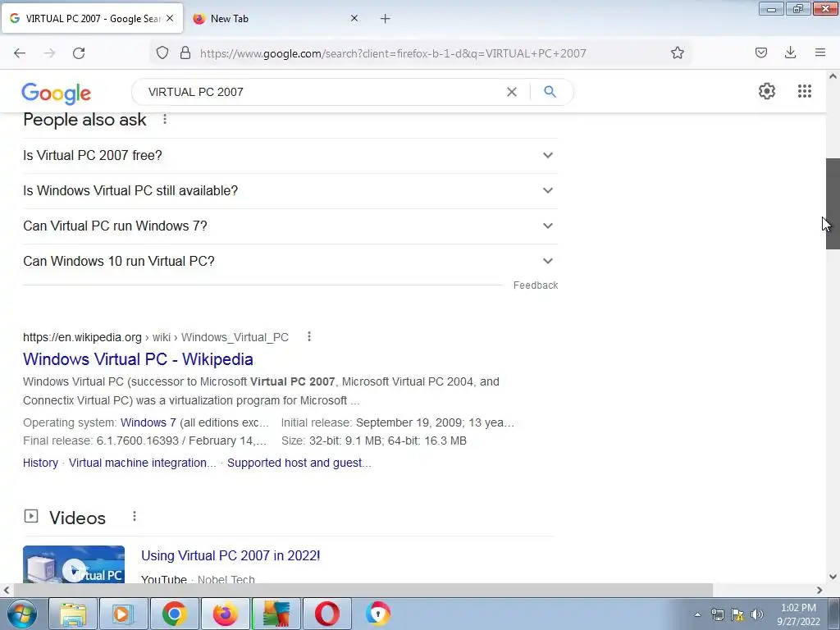The width and height of the screenshot is (840, 630).
Task: Reload the current page
Action: 79,53
